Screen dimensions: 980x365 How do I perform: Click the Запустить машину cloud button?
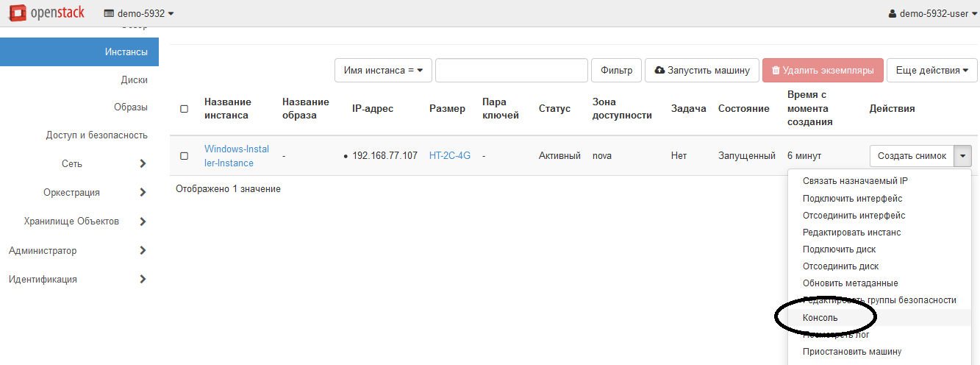click(701, 71)
